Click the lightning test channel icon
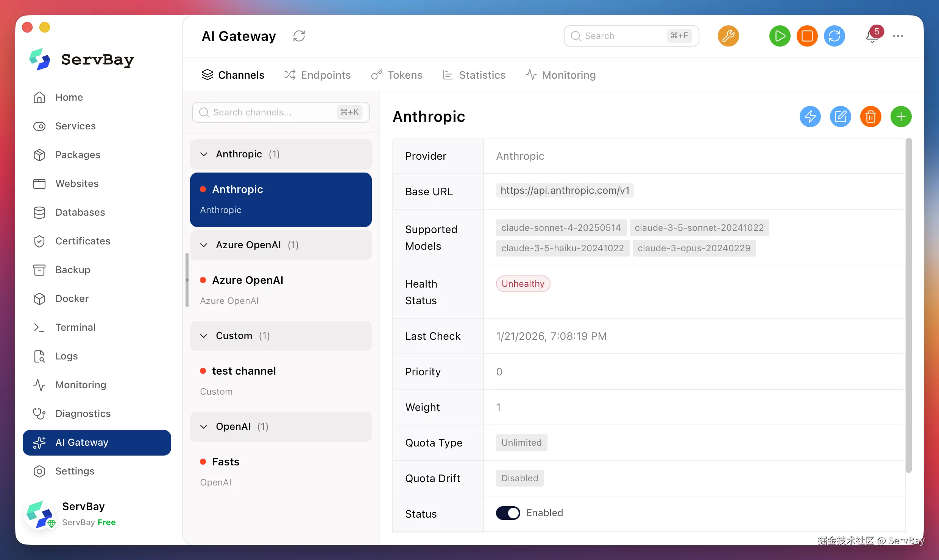The width and height of the screenshot is (939, 560). (x=810, y=117)
